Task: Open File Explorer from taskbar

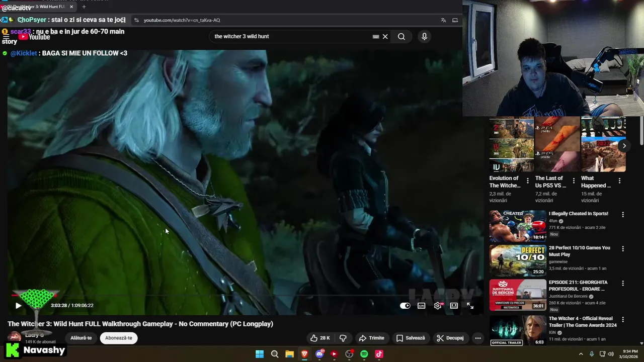Action: 289,354
